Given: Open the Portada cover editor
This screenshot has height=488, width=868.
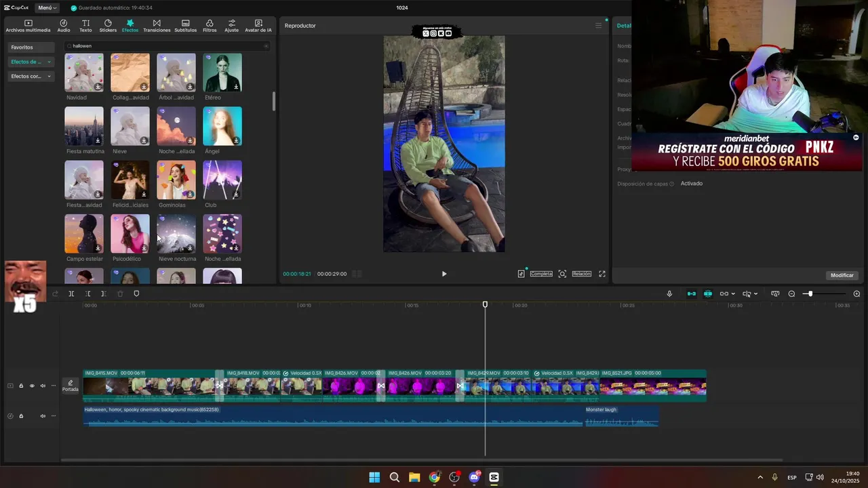Looking at the screenshot, I should click(x=71, y=386).
